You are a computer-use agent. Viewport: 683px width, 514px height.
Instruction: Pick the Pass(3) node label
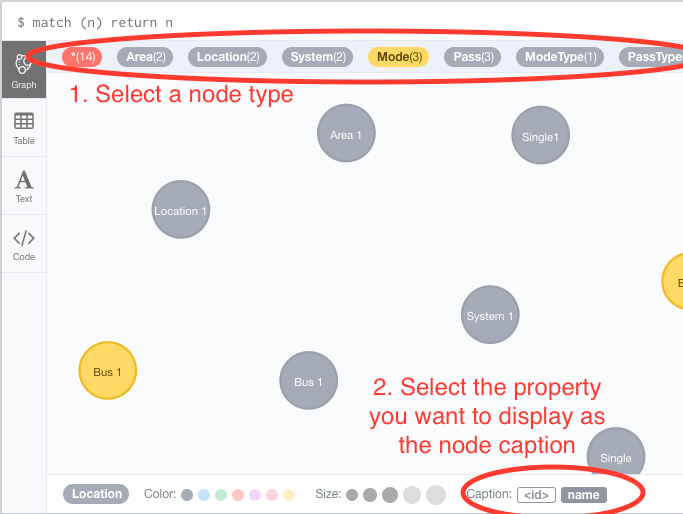472,57
